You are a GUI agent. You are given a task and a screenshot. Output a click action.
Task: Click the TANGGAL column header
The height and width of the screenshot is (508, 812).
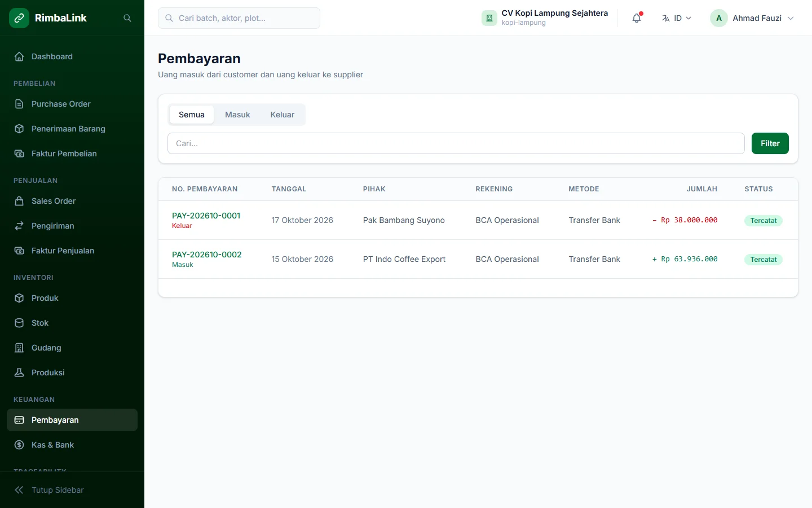point(289,189)
